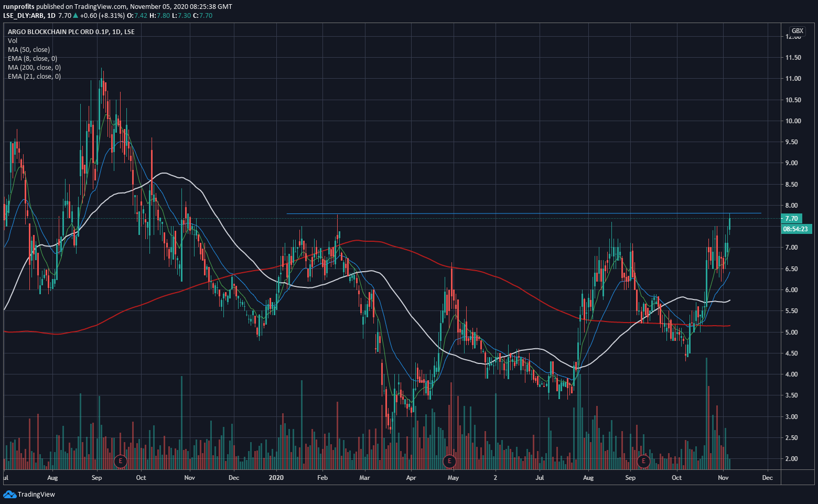
Task: Click the 10.50 price axis label
Action: click(793, 100)
